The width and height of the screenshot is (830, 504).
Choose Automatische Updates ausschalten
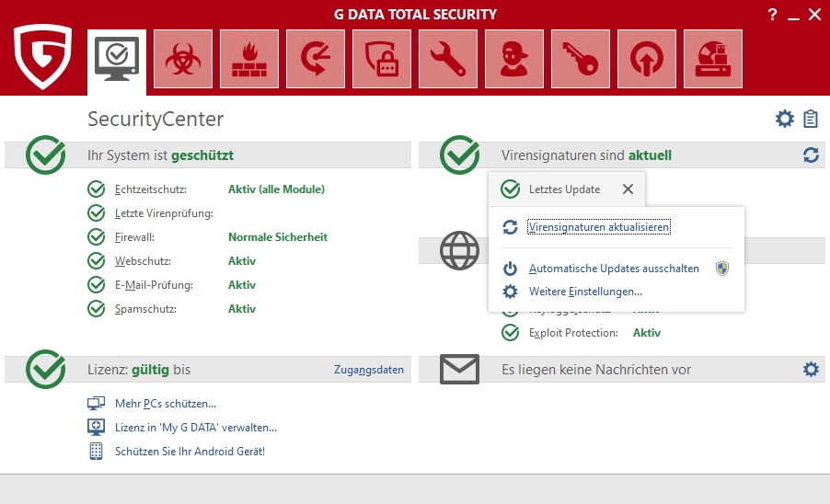pos(614,269)
